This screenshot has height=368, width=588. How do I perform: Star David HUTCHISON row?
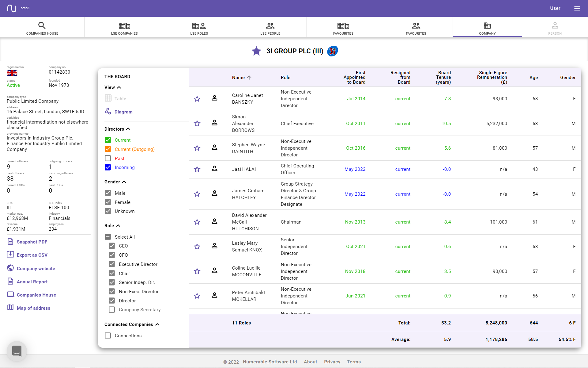[x=197, y=222]
